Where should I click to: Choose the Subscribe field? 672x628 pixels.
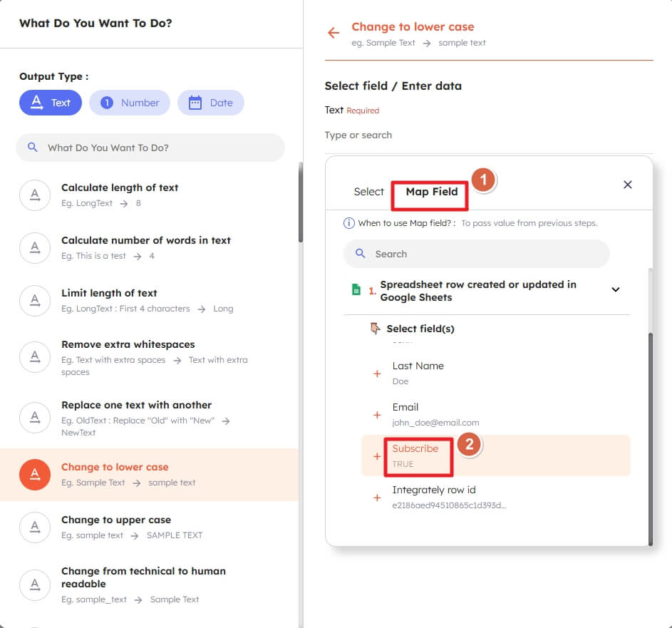415,455
